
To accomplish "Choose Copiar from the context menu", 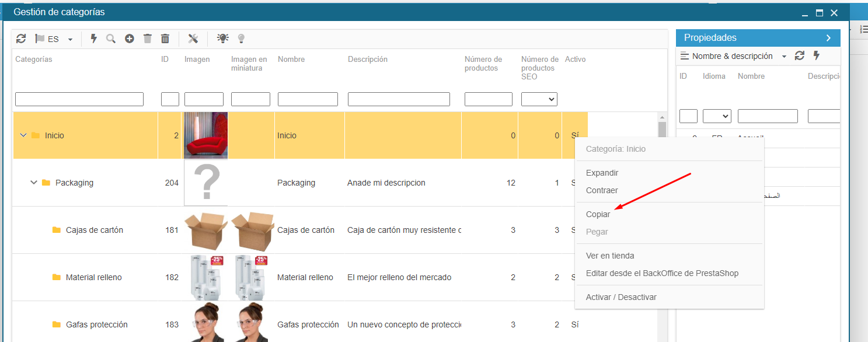I will [x=598, y=214].
